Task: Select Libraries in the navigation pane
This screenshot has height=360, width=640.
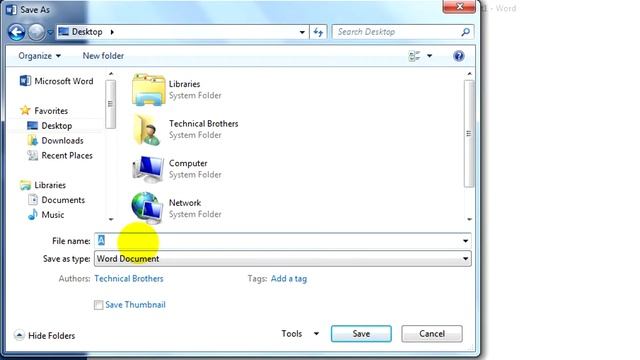Action: coord(43,185)
